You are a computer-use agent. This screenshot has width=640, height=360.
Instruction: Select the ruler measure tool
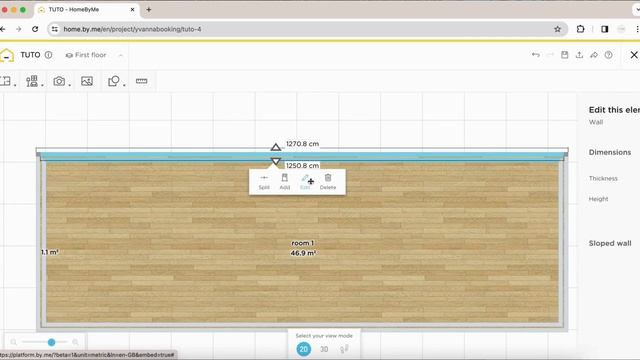(x=142, y=81)
